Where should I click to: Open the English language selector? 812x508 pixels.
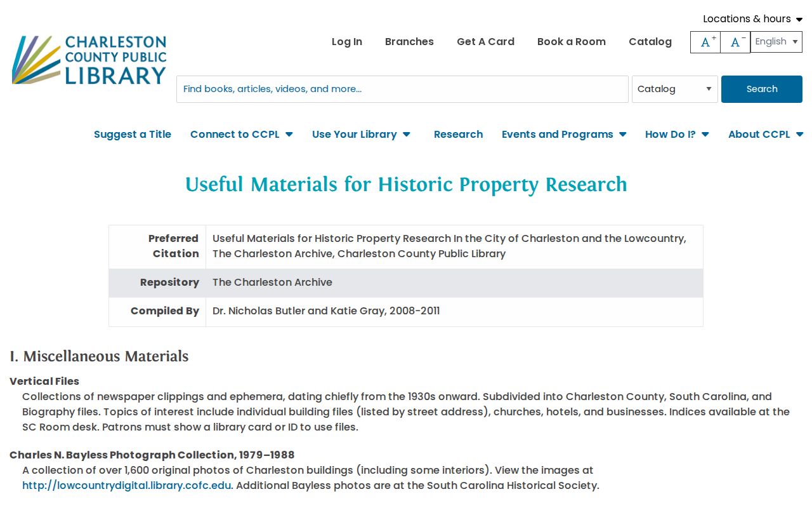click(x=776, y=42)
